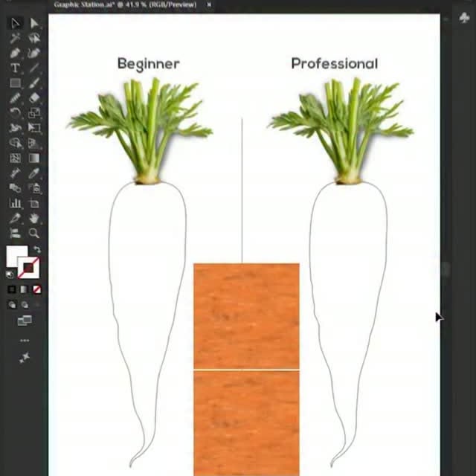Select the Direct Selection tool
Image resolution: width=476 pixels, height=476 pixels.
(x=34, y=23)
